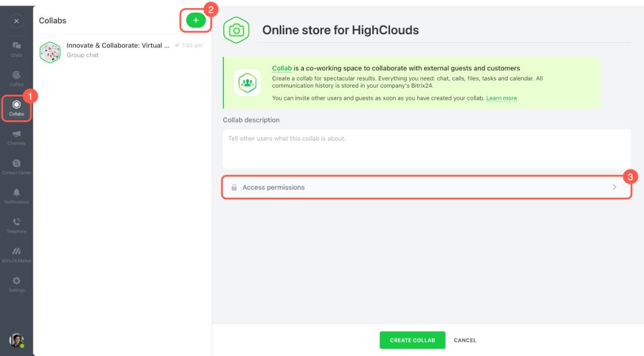The height and width of the screenshot is (356, 644).
Task: Click the Access permissions chevron arrow
Action: point(614,187)
